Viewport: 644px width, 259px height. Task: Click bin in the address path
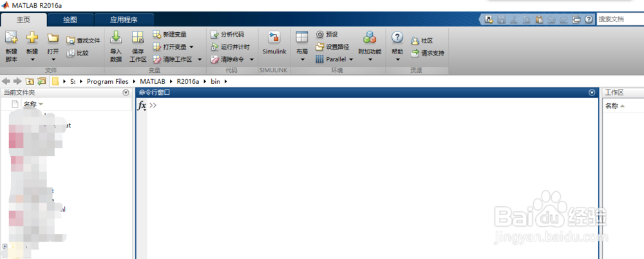tap(215, 81)
